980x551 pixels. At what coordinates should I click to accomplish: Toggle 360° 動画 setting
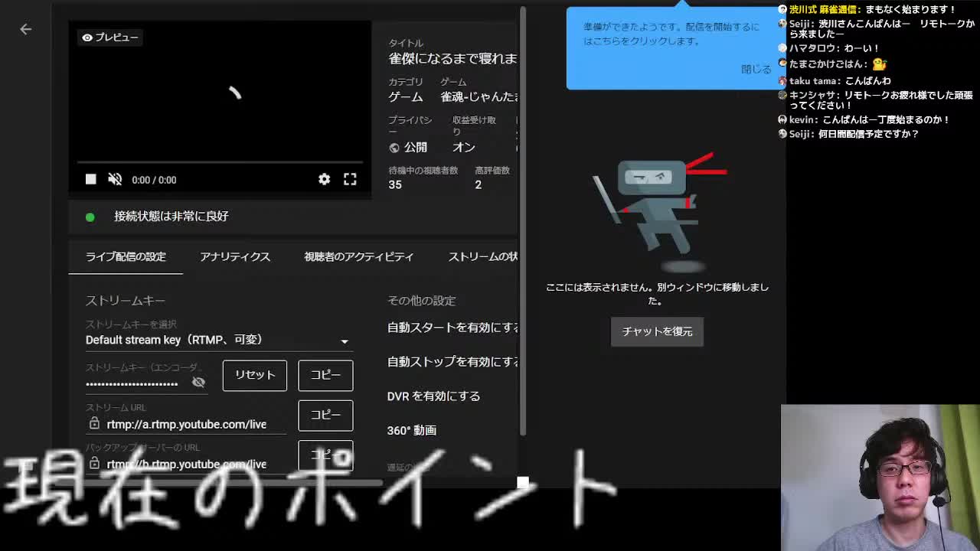point(412,431)
